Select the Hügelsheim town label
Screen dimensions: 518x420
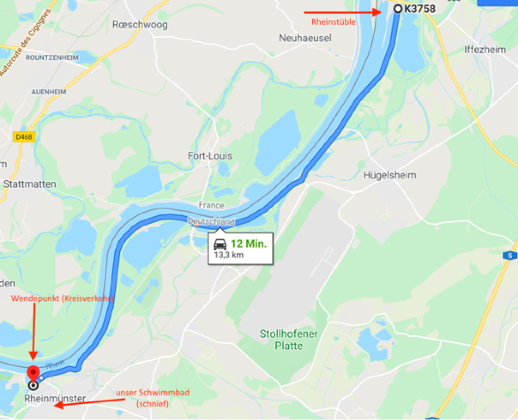(x=390, y=175)
